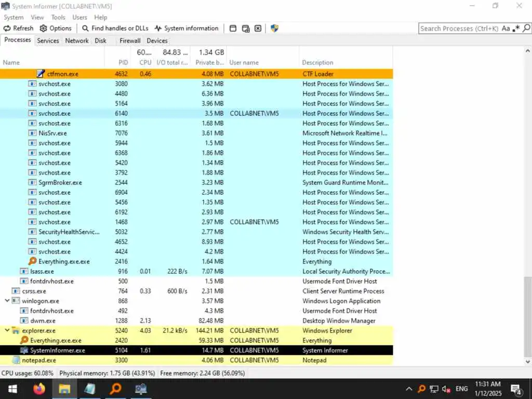Switch to the Network tab
The width and height of the screenshot is (532, 399).
(x=77, y=41)
